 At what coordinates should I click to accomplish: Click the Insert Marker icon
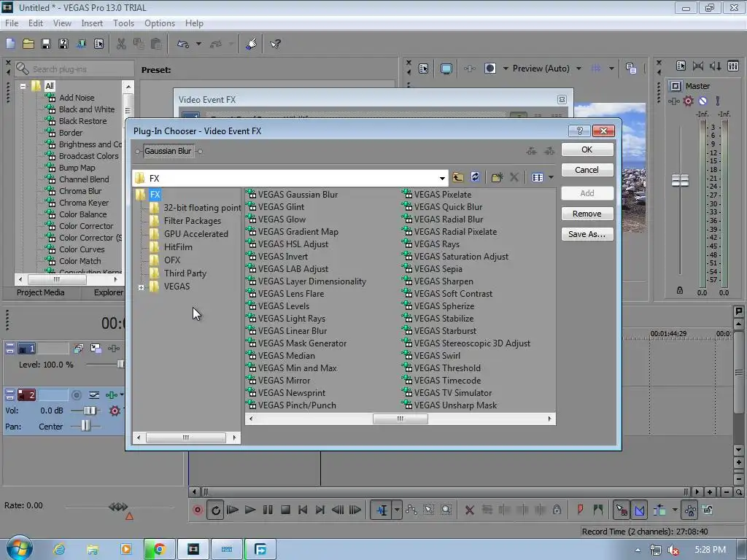coord(580,510)
